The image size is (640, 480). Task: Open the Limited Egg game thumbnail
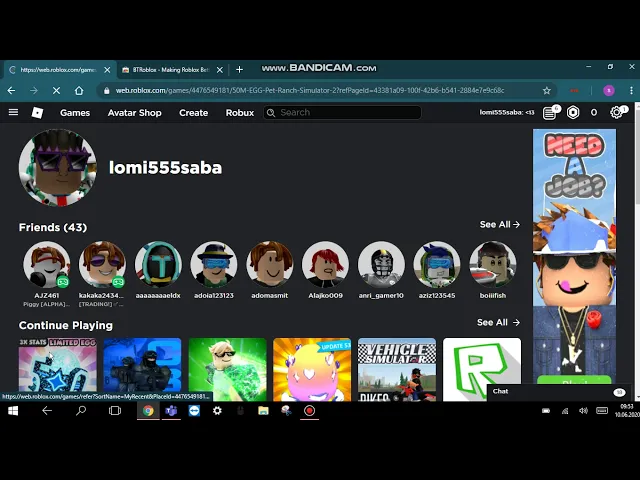pos(58,369)
